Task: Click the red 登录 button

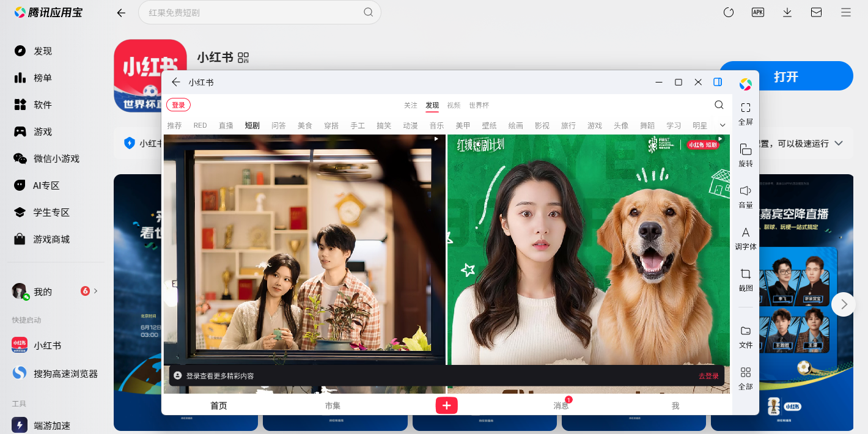Action: (178, 105)
